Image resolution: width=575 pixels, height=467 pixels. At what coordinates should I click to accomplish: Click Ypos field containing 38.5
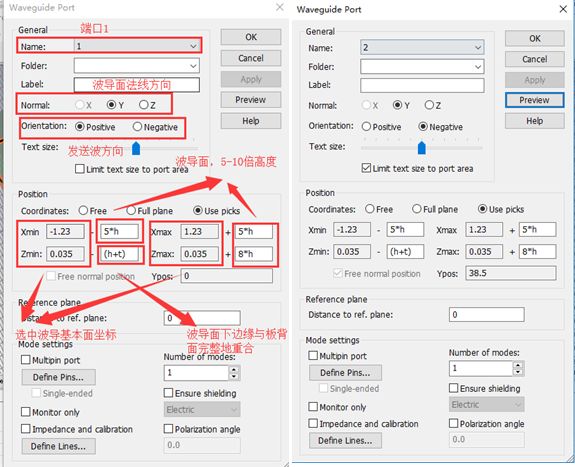click(510, 273)
